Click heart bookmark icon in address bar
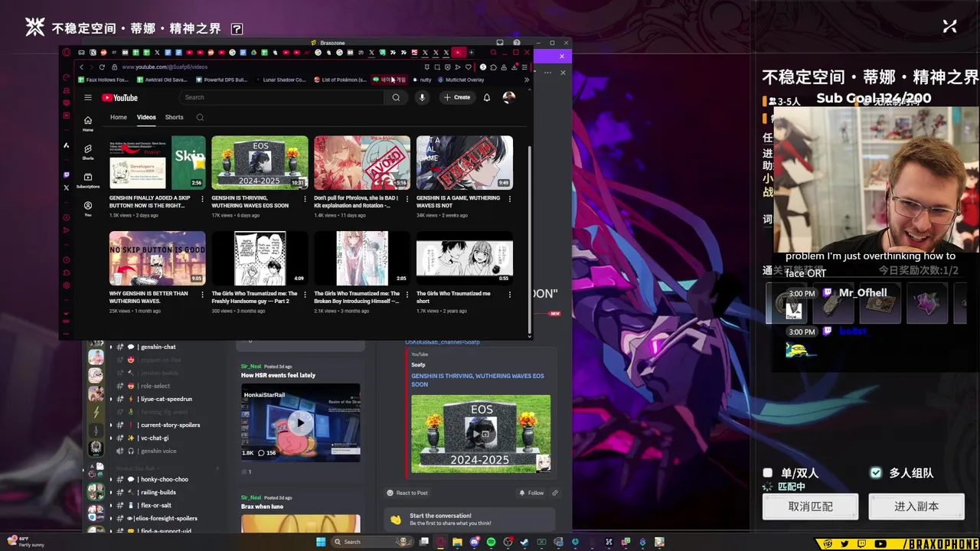 pos(469,67)
